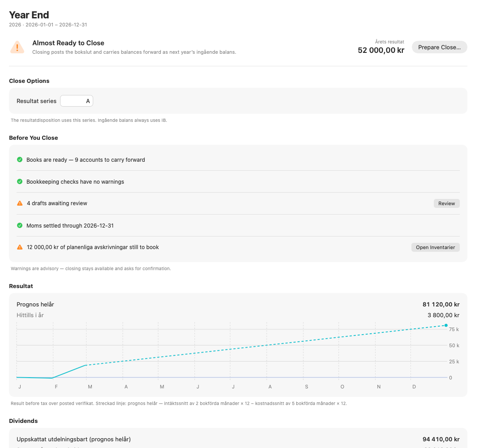Viewport: 484px width, 448px height.
Task: Click the Hittills i år label
Action: coord(30,315)
